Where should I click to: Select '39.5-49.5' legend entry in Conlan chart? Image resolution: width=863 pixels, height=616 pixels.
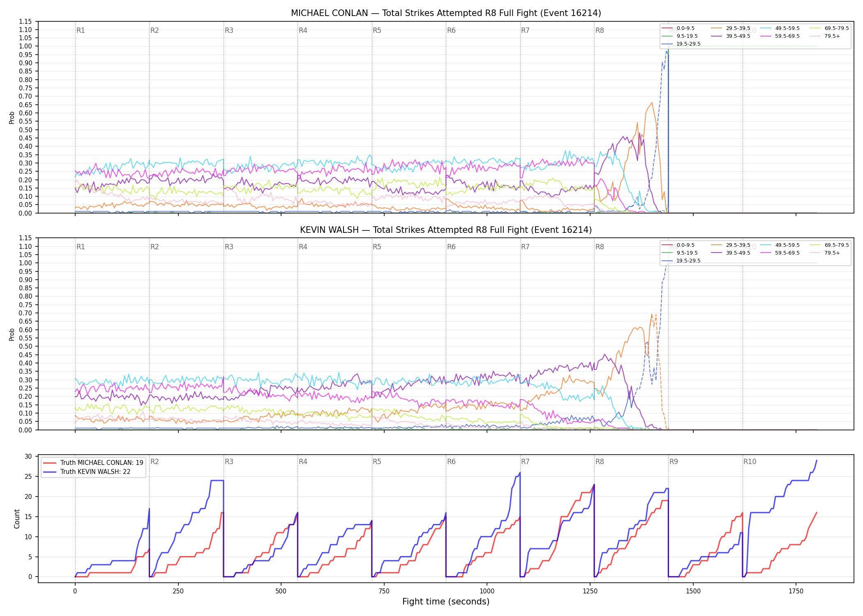tap(730, 36)
